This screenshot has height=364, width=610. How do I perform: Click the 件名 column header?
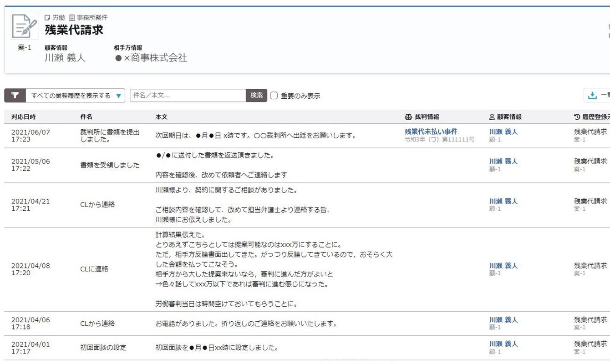pyautogui.click(x=86, y=117)
